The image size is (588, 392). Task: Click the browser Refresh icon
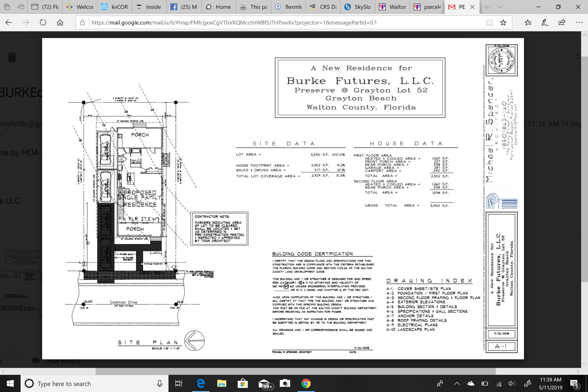pos(43,23)
